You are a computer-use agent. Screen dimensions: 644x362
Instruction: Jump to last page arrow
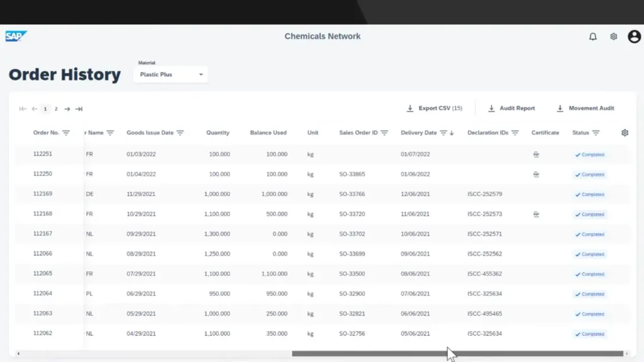click(79, 109)
